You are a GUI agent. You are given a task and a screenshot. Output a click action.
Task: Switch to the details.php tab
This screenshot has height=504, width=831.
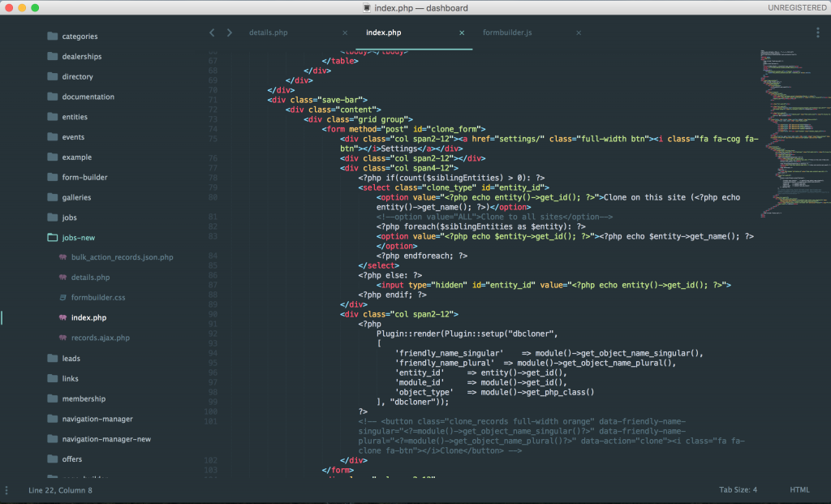[x=269, y=33]
